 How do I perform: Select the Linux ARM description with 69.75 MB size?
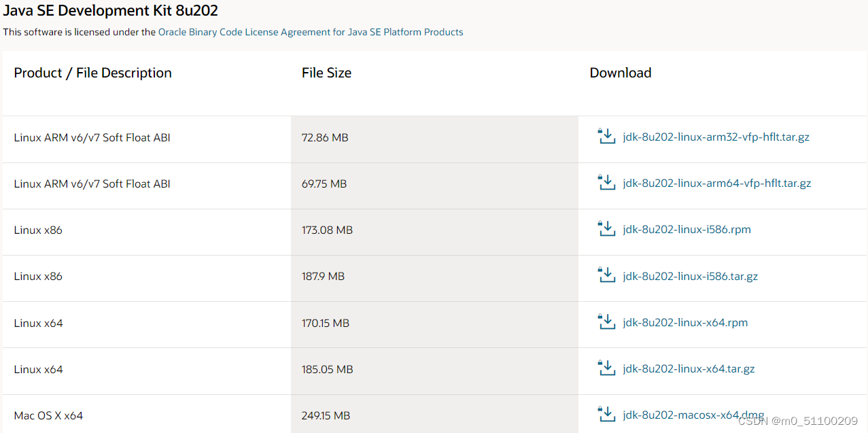(92, 184)
